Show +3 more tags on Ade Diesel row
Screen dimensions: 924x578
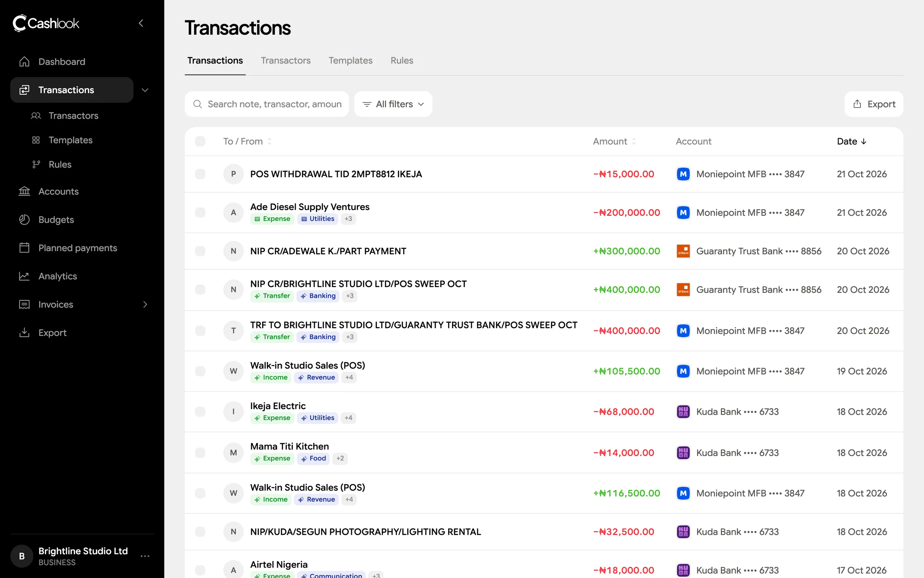[x=348, y=219]
